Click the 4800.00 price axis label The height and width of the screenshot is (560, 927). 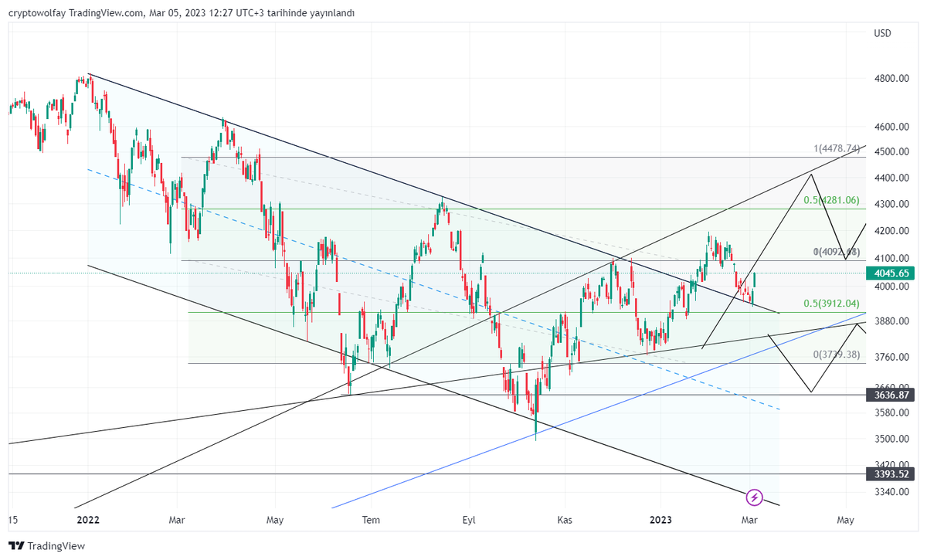tap(891, 79)
